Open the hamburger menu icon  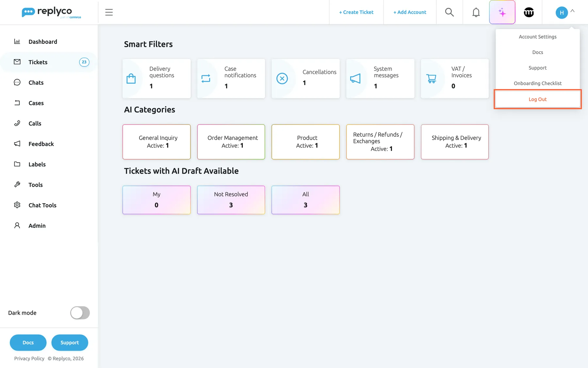(x=109, y=12)
